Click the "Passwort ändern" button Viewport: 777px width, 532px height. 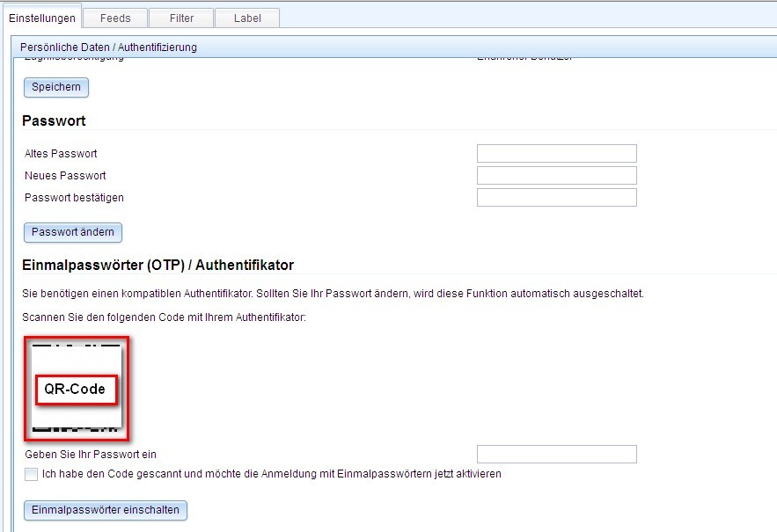click(72, 232)
